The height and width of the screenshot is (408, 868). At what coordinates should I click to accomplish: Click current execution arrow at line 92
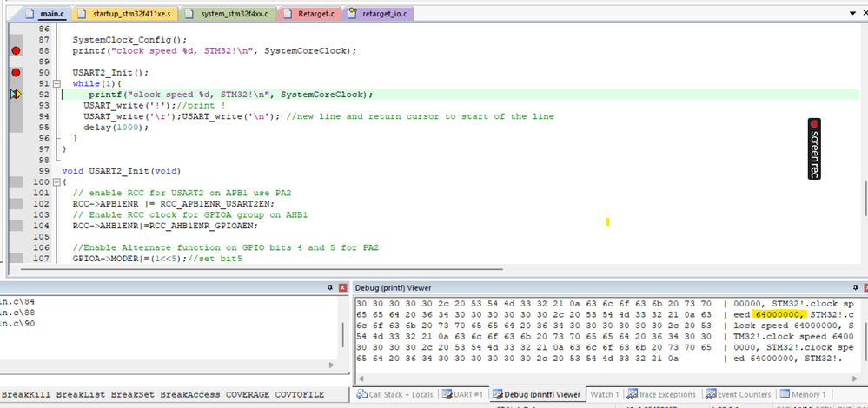coord(16,95)
